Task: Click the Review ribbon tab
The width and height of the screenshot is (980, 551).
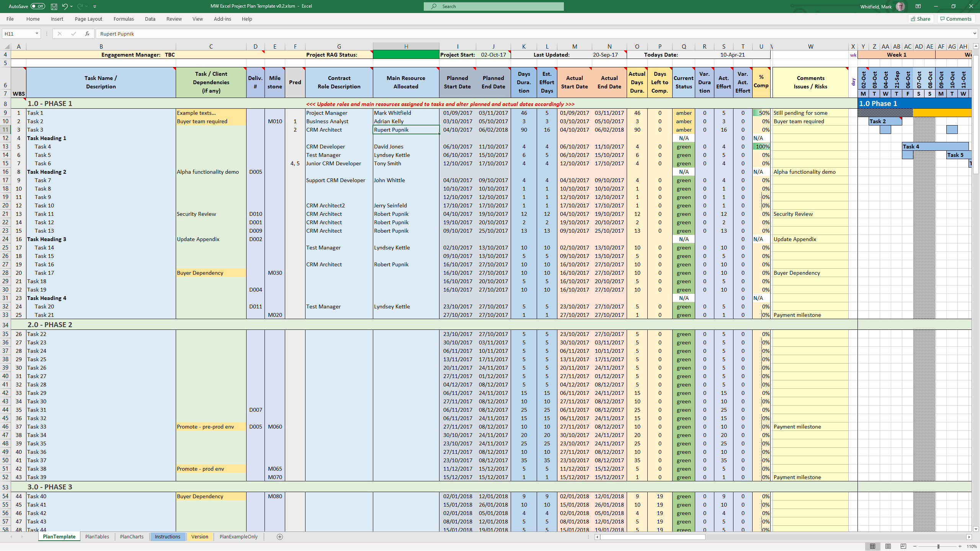Action: point(173,19)
